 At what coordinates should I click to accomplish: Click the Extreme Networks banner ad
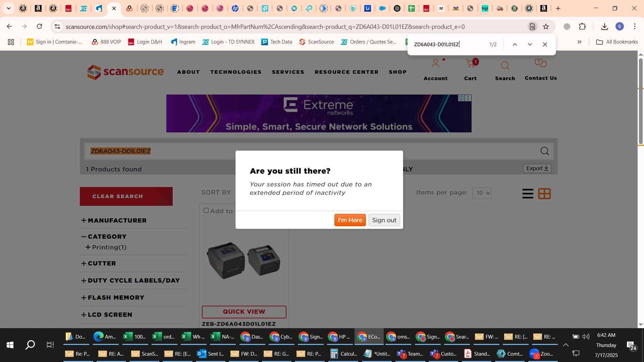click(319, 113)
